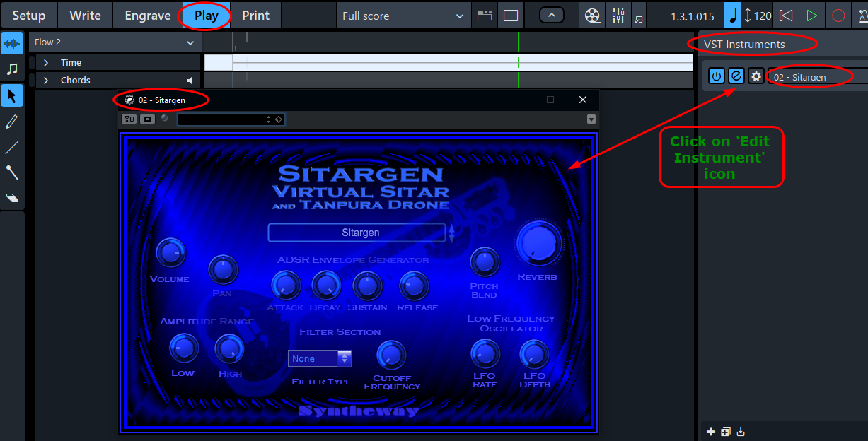Select the percussion mallet tool

pos(12,172)
